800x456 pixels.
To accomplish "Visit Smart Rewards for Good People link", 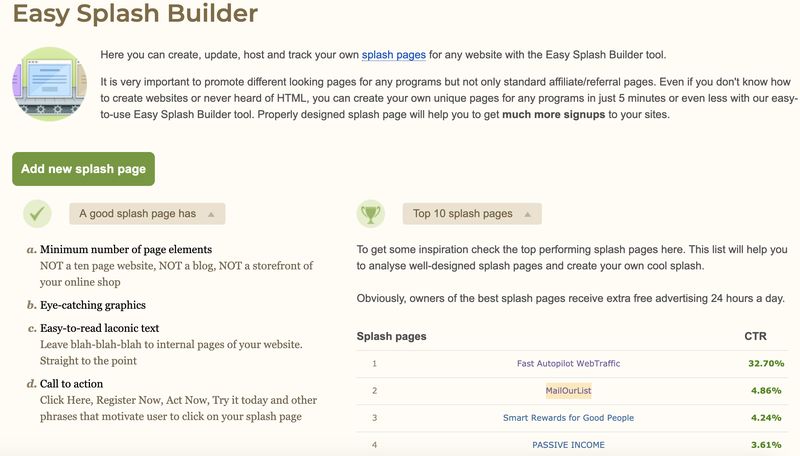I will 568,417.
